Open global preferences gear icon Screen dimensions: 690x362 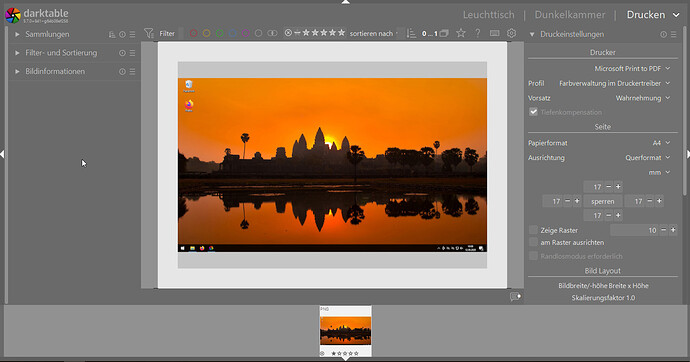[x=511, y=33]
